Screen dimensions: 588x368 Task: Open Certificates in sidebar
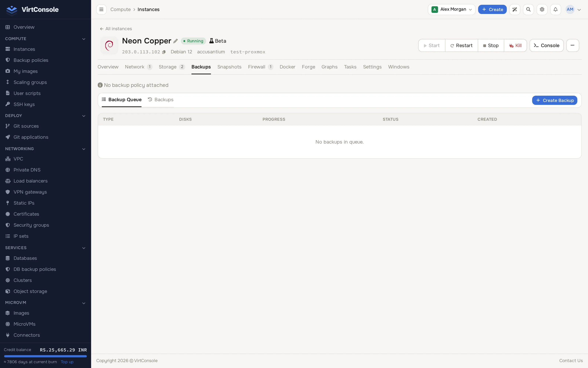(26, 214)
